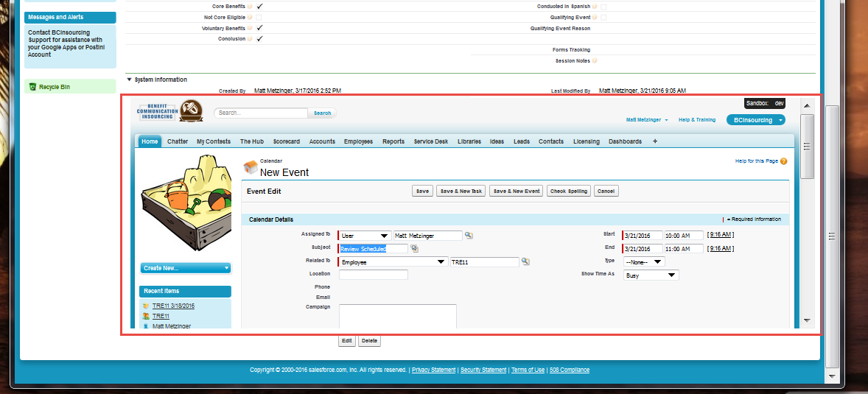This screenshot has width=868, height=394.
Task: Click the embedded frame's scroll-down arrow
Action: pyautogui.click(x=807, y=321)
